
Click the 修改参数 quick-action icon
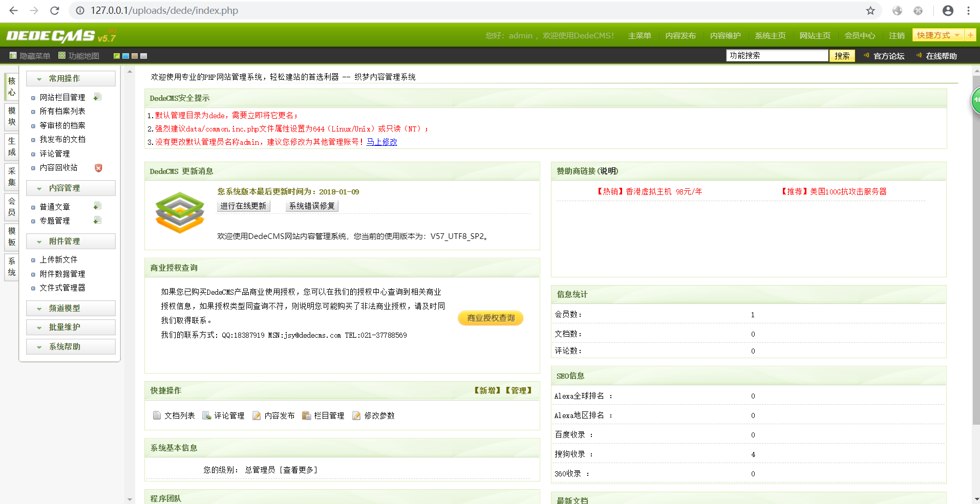pos(357,415)
